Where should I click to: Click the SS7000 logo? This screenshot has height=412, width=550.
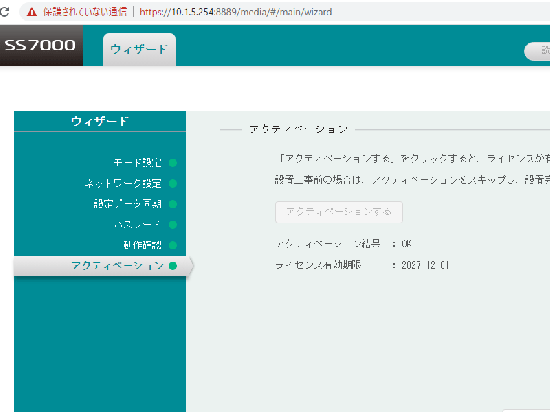[40, 45]
